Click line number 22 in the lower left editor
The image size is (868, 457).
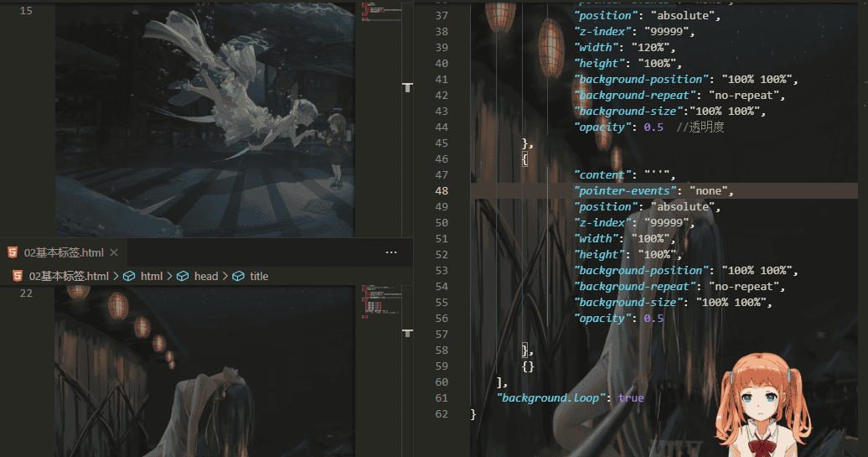[26, 293]
